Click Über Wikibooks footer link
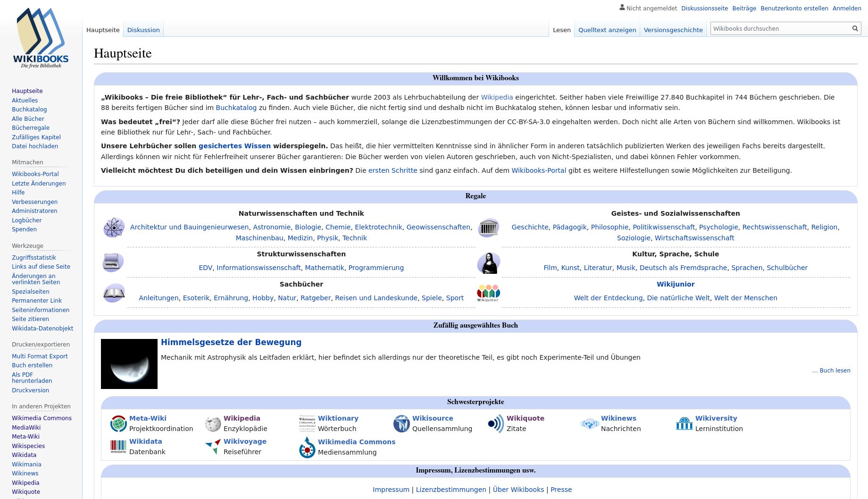Viewport: 868px width, 499px height. (x=518, y=490)
